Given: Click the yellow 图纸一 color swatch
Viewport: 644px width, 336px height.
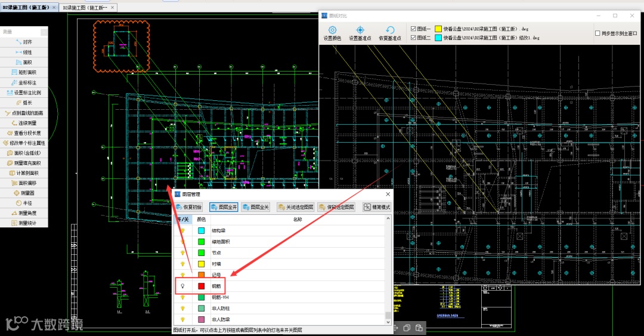Looking at the screenshot, I should click(438, 29).
